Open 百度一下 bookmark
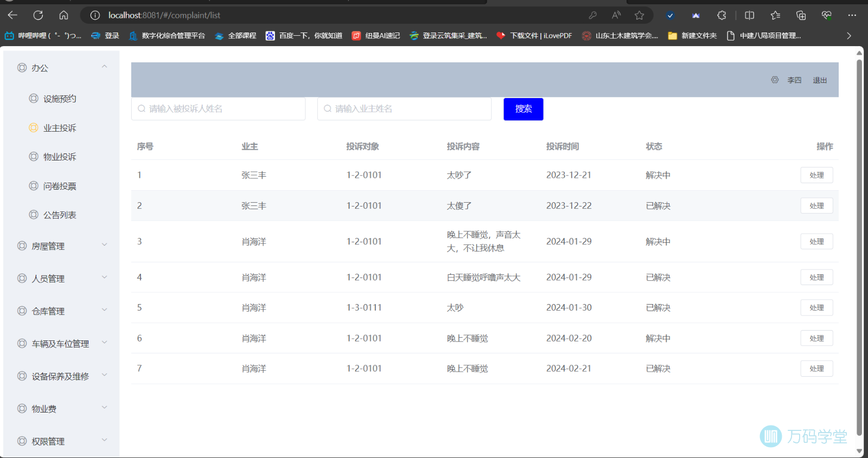Viewport: 868px width, 458px height. [304, 36]
